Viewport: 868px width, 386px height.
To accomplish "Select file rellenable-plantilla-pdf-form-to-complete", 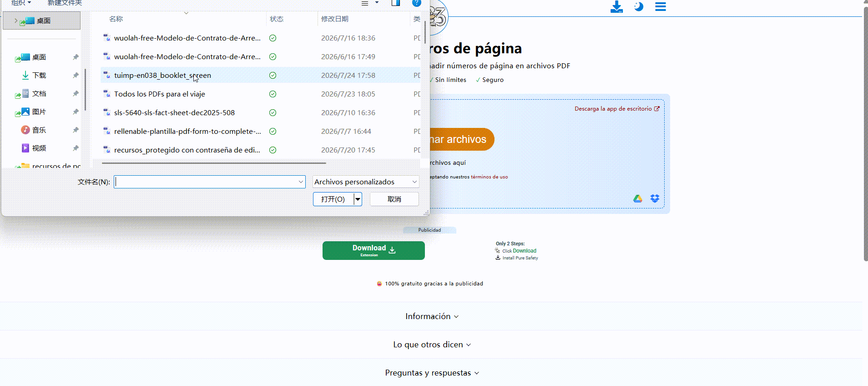I will [187, 131].
